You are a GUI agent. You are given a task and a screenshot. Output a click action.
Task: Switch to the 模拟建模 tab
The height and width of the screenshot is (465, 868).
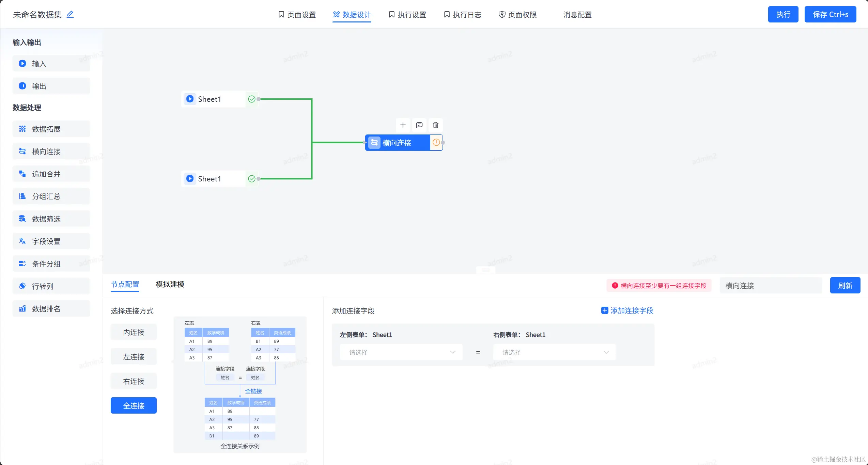(170, 284)
